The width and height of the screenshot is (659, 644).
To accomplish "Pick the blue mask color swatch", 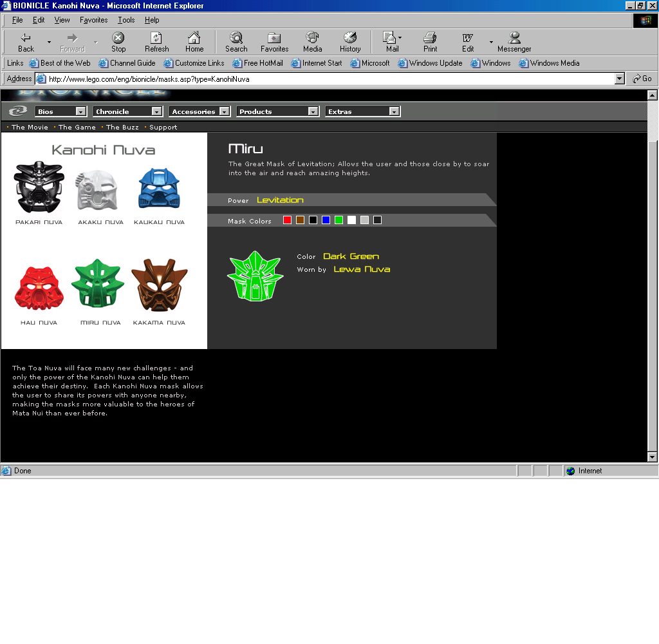I will pos(326,220).
